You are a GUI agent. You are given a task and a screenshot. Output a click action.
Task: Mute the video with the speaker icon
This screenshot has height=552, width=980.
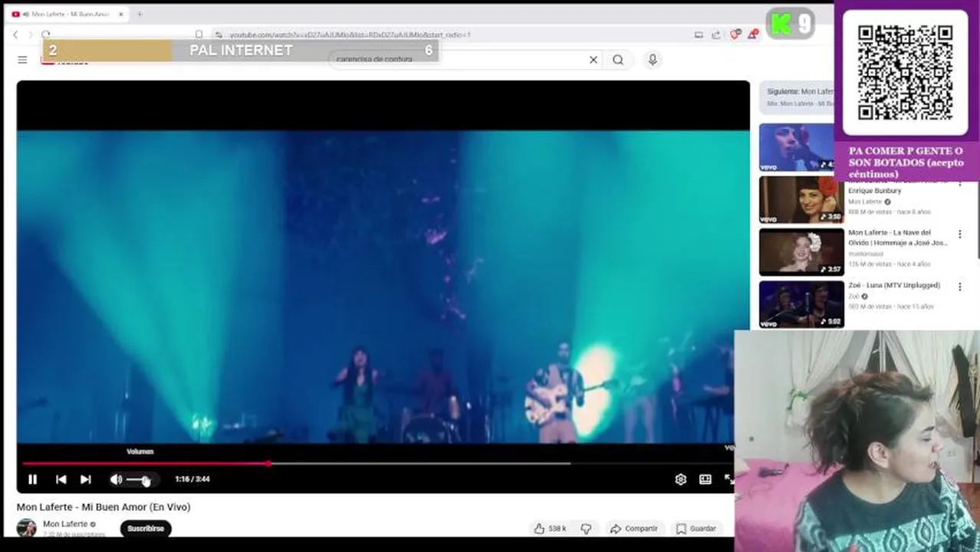coord(115,479)
